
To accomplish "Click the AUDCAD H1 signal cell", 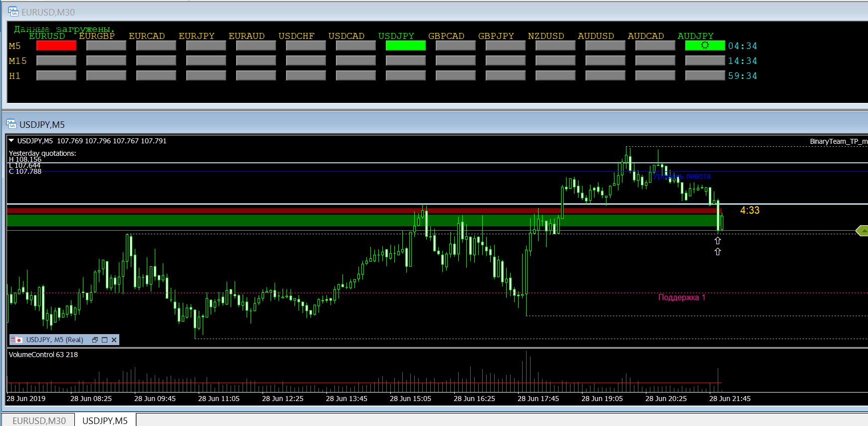I will (x=655, y=76).
